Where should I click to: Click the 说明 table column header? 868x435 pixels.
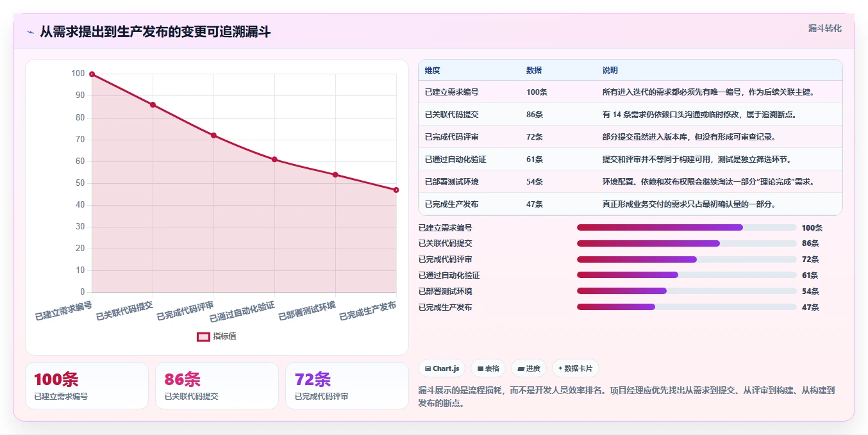click(610, 70)
